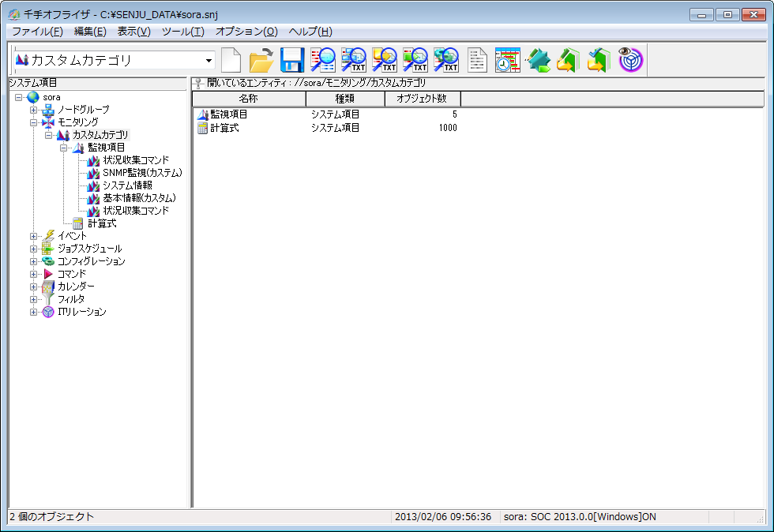The height and width of the screenshot is (532, 774).
Task: Expand the ノードグループ node
Action: point(33,110)
